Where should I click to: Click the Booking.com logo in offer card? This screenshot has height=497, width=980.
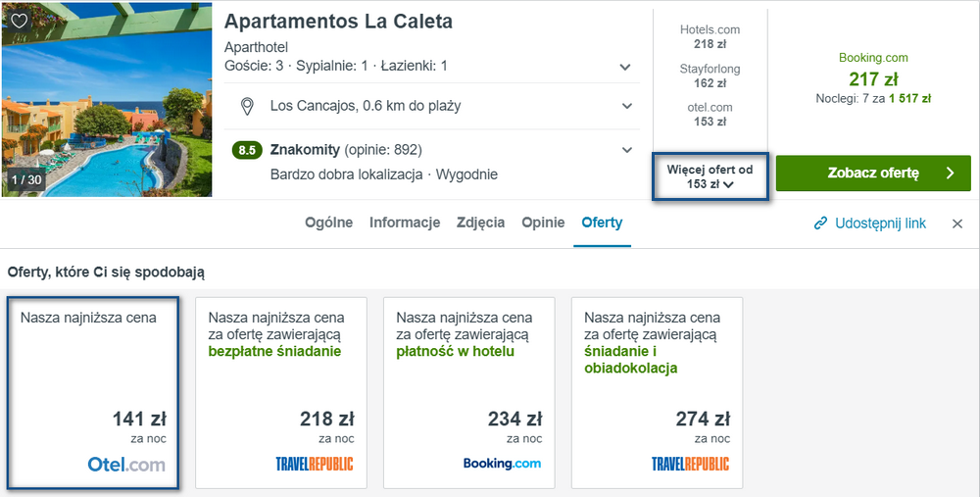click(x=502, y=464)
